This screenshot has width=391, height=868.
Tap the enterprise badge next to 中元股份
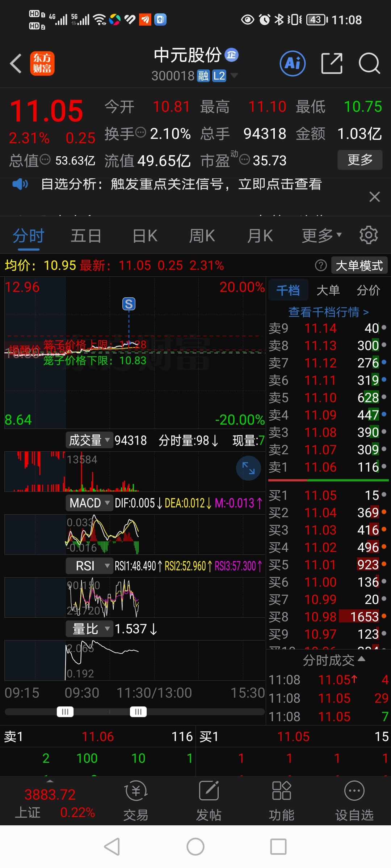pyautogui.click(x=231, y=55)
